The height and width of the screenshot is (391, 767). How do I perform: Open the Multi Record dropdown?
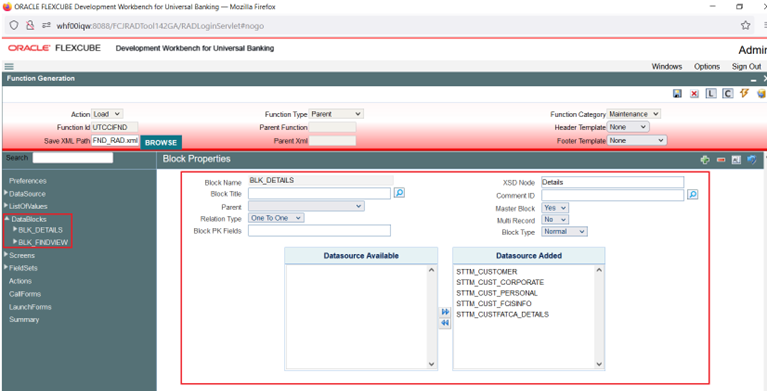[x=555, y=220]
